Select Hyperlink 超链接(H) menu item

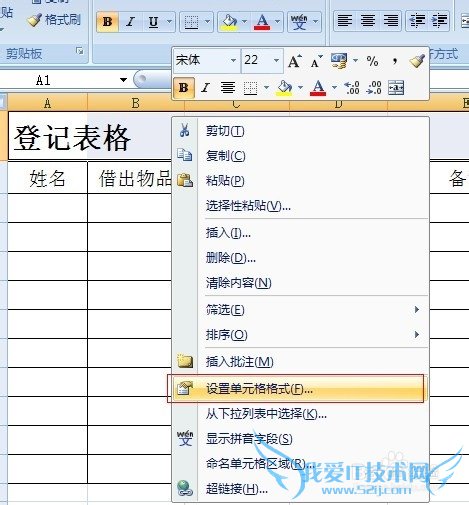300,489
